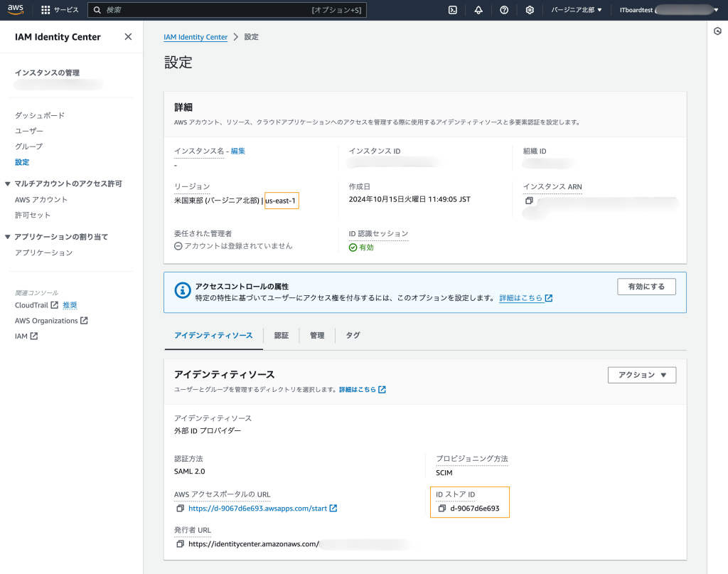Image resolution: width=728 pixels, height=574 pixels.
Task: Copy the インスタンス ARN
Action: [x=529, y=201]
